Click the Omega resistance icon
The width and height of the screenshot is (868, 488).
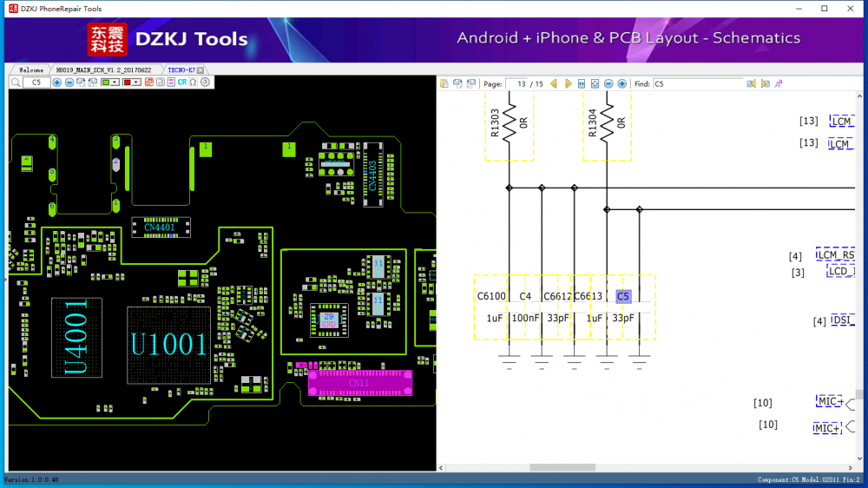point(193,82)
